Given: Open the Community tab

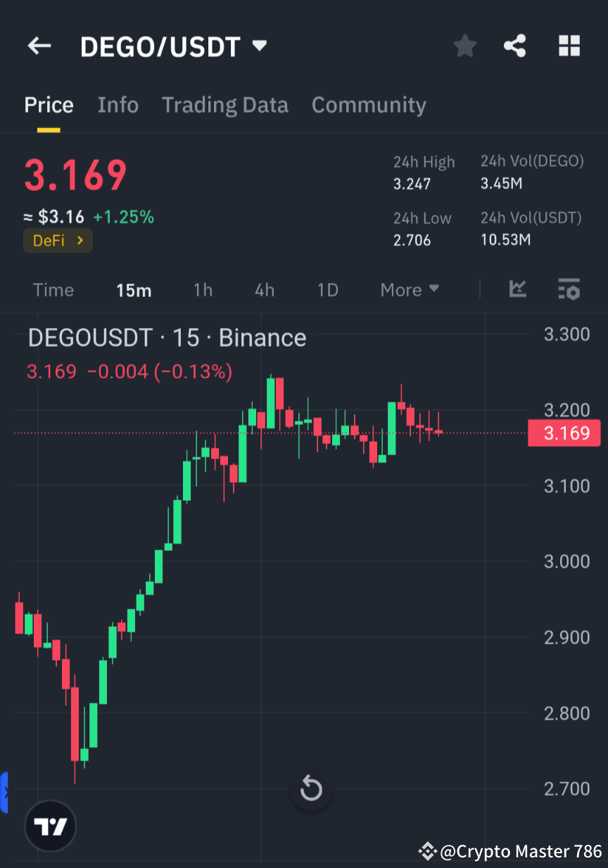Looking at the screenshot, I should [369, 104].
